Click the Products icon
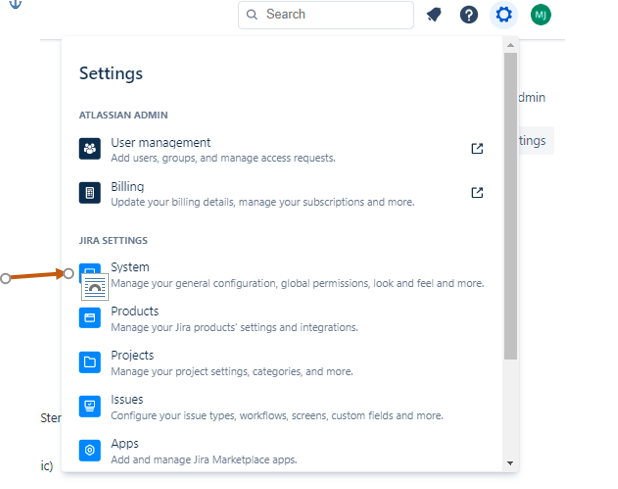The image size is (618, 489). 89,318
